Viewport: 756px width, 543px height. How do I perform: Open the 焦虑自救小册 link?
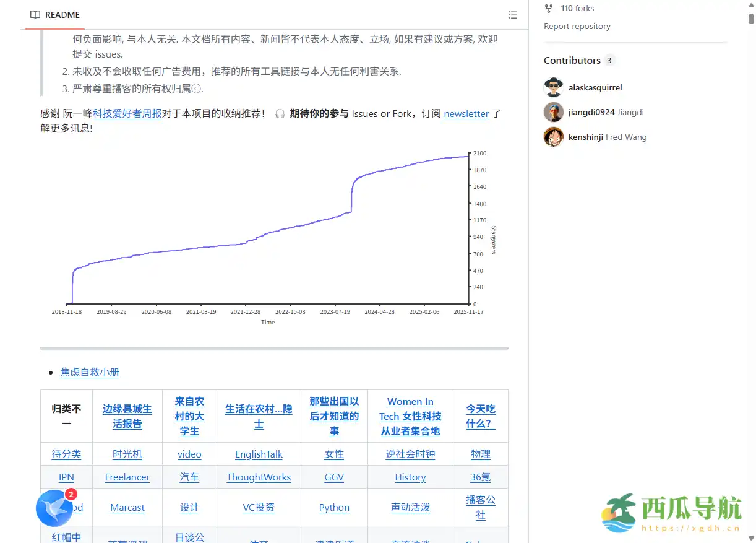(90, 373)
